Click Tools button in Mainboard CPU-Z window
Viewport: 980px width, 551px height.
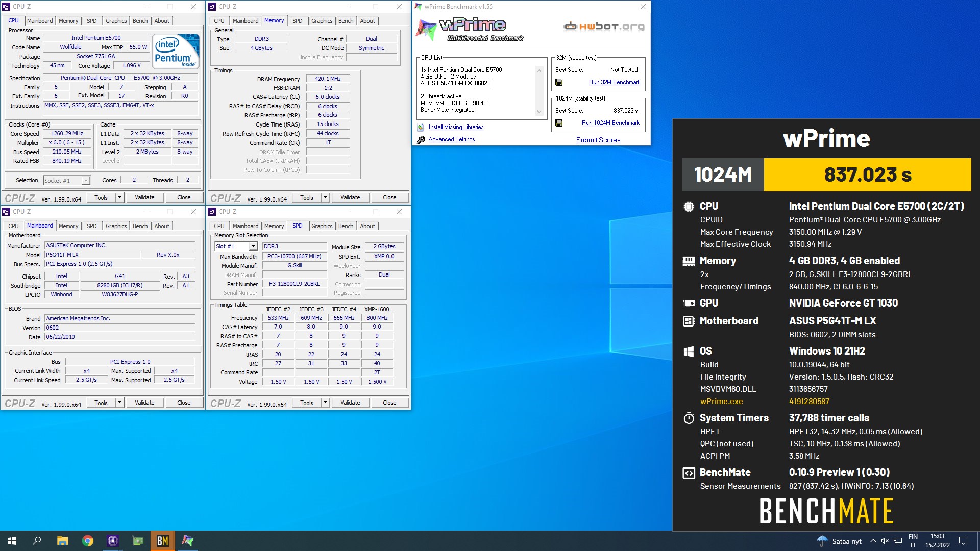coord(101,403)
